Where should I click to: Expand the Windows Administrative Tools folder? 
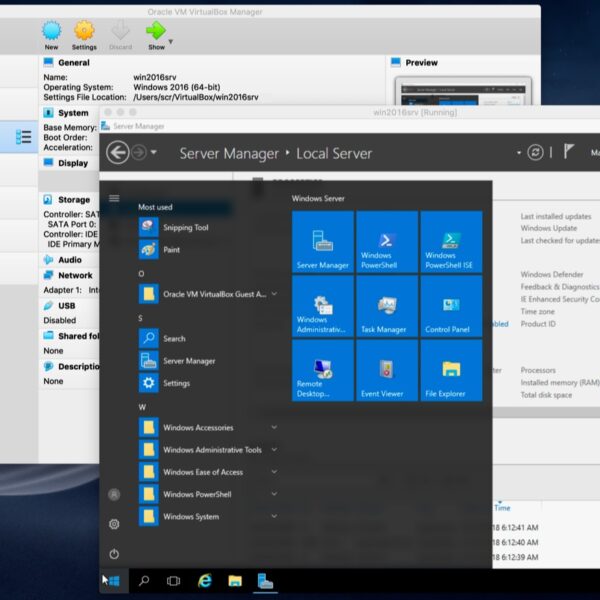click(x=209, y=449)
